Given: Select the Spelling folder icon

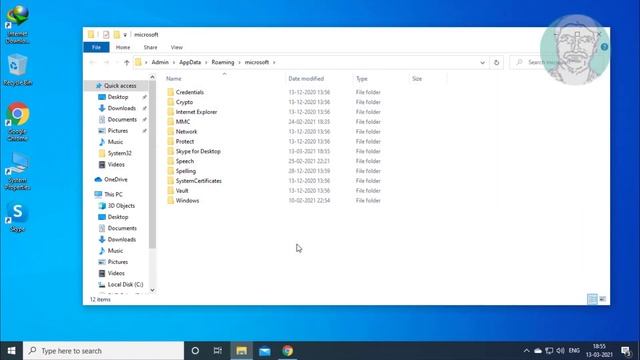Looking at the screenshot, I should click(171, 171).
